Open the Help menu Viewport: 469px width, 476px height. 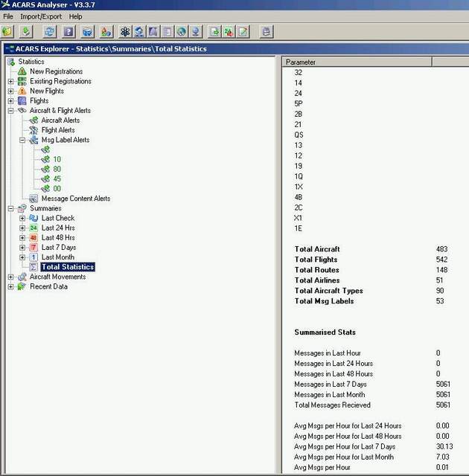[75, 16]
